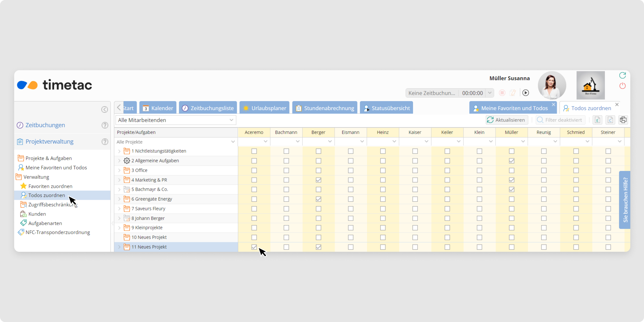Check Bachmann for 11 Neues Projekt
The height and width of the screenshot is (322, 644).
pyautogui.click(x=286, y=247)
